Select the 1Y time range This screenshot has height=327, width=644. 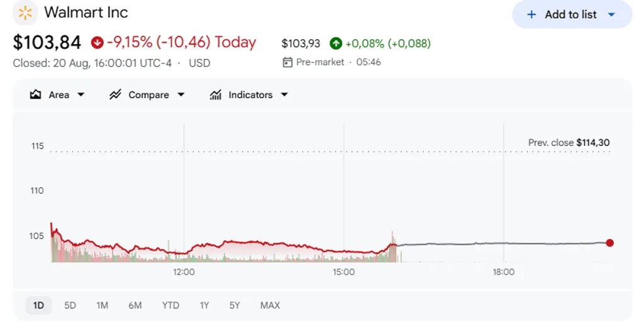click(204, 305)
